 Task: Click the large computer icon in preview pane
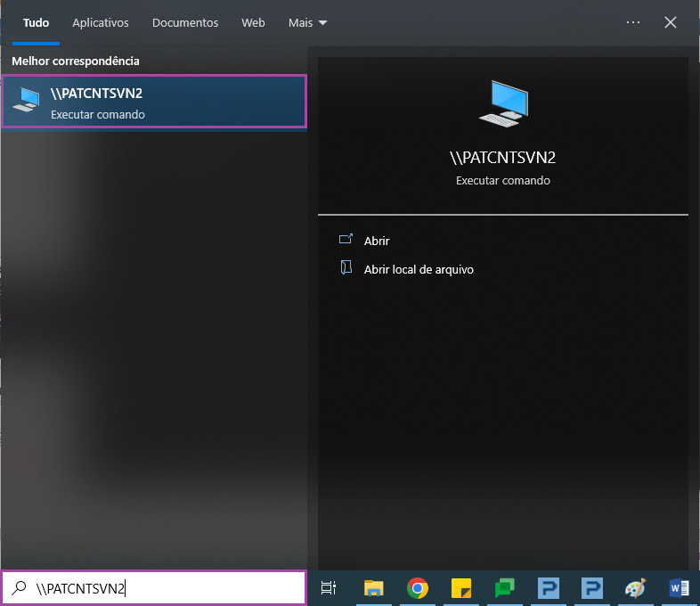tap(503, 103)
